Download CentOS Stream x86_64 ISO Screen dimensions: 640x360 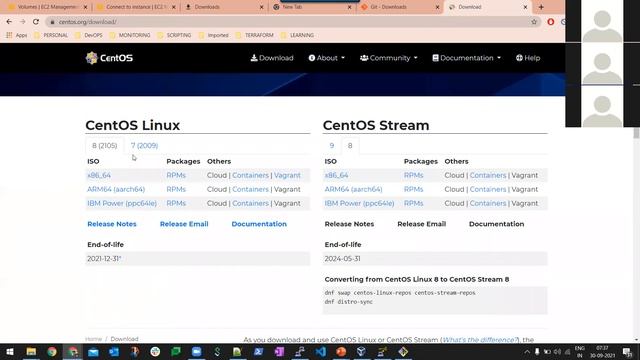(336, 175)
